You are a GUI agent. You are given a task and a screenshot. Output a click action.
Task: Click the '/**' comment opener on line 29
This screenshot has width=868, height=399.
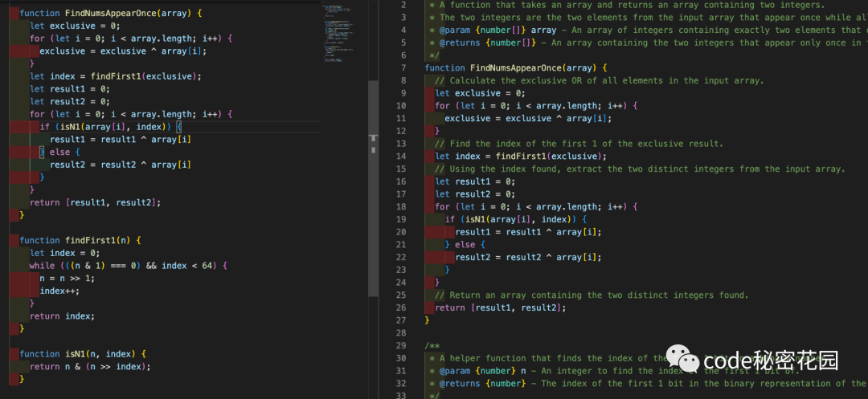(432, 346)
